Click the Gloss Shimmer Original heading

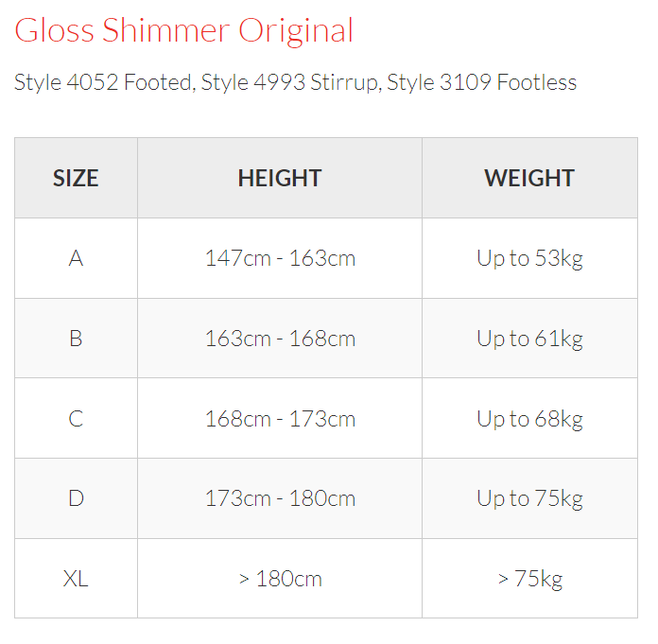(x=183, y=30)
